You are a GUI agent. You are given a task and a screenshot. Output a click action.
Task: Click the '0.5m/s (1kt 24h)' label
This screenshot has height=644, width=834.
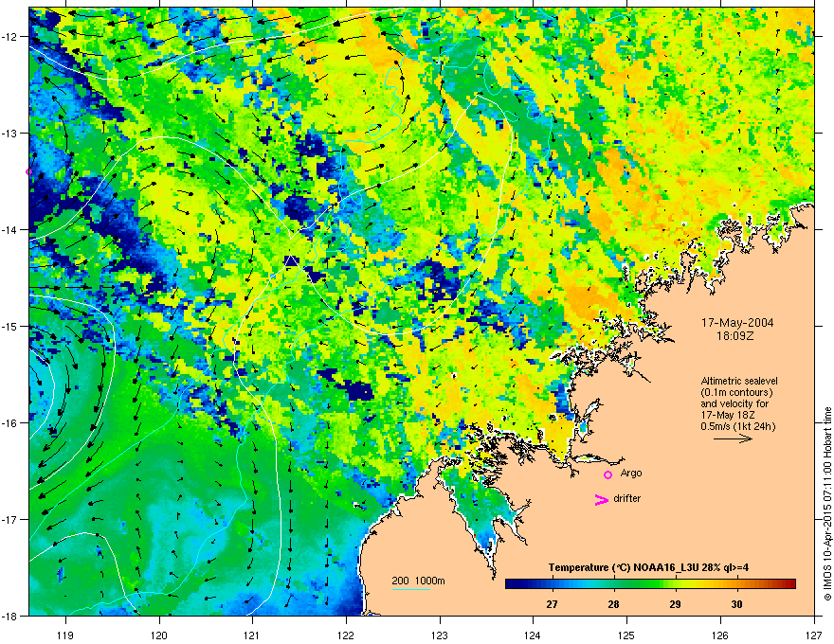point(737,426)
